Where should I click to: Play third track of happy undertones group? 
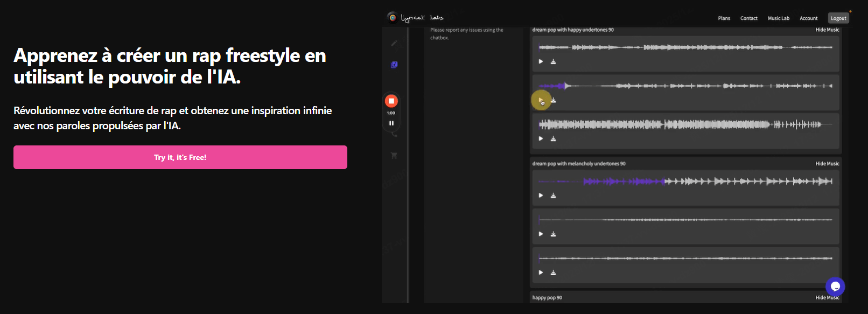541,138
